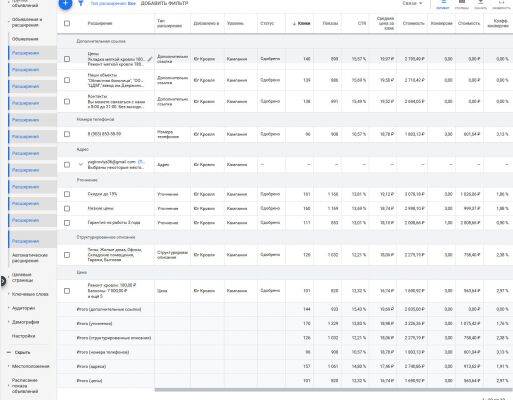Check the structured snippet row checkbox

[67, 255]
